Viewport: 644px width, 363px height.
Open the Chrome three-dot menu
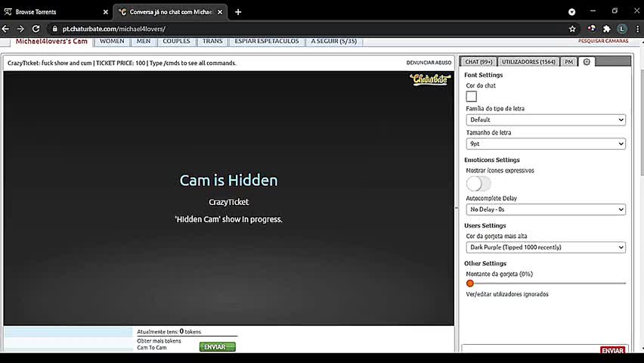[x=637, y=29]
